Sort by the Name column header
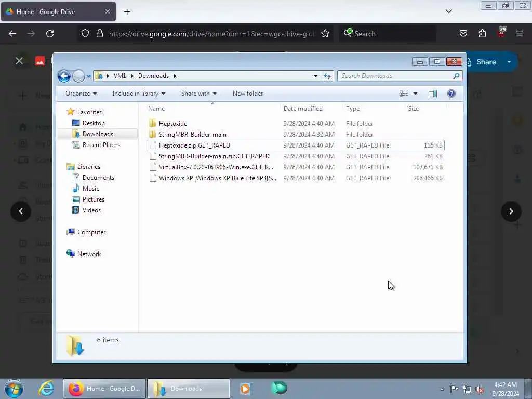The width and height of the screenshot is (532, 399). 156,109
